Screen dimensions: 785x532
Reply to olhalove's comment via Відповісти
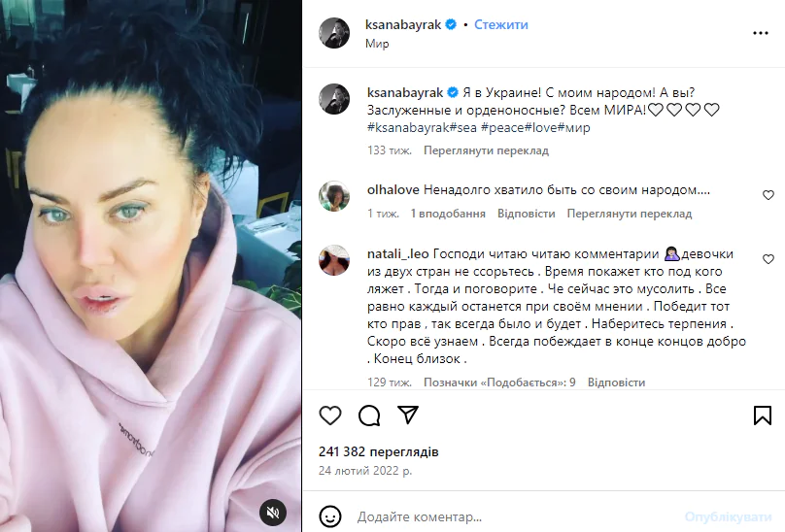click(527, 214)
